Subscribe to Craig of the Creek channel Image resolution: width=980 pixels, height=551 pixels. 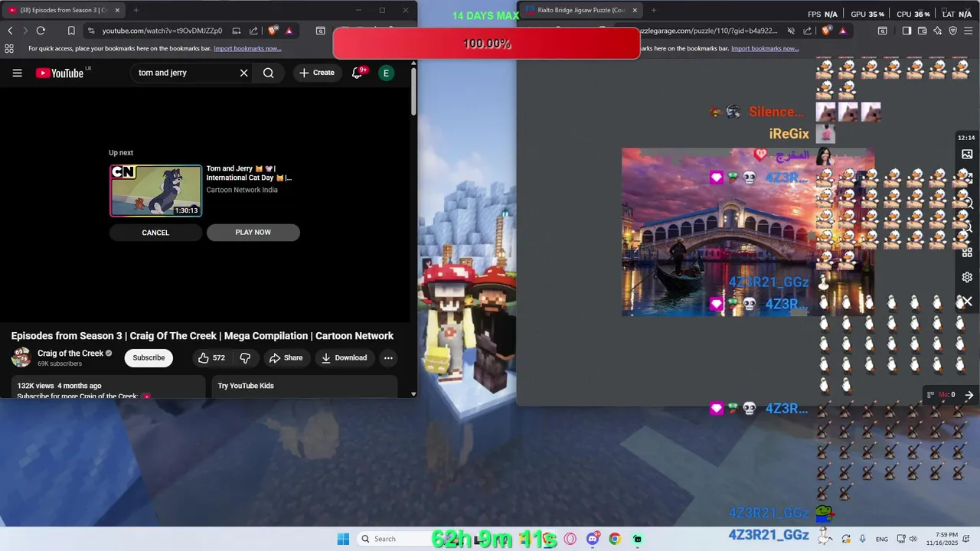pos(149,357)
